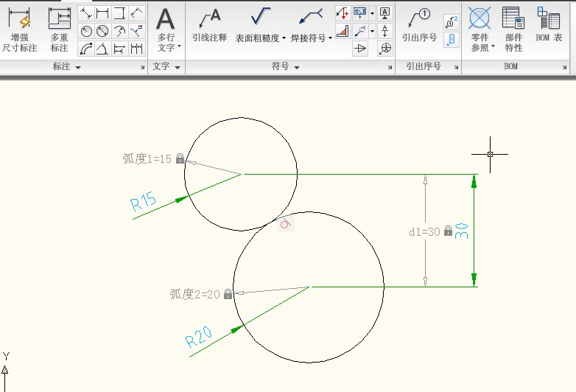
Task: Choose the jogged radius dimension icon
Action: point(119,31)
